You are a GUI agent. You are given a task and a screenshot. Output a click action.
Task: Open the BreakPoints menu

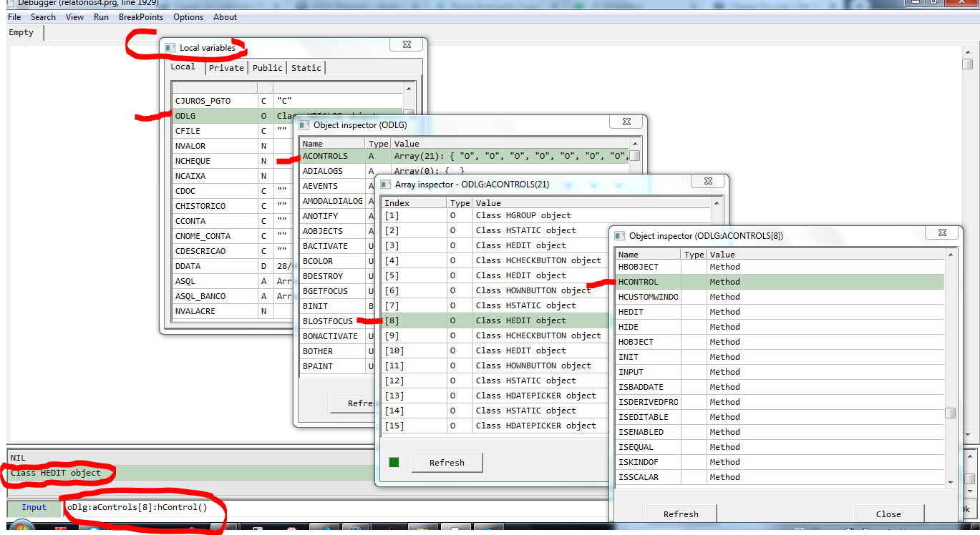click(141, 17)
